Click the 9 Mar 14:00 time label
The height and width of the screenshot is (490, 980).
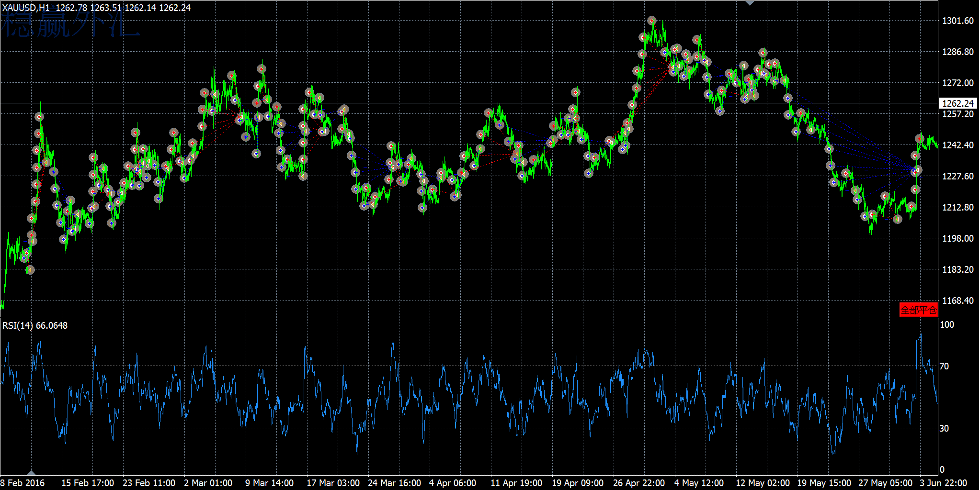click(270, 483)
